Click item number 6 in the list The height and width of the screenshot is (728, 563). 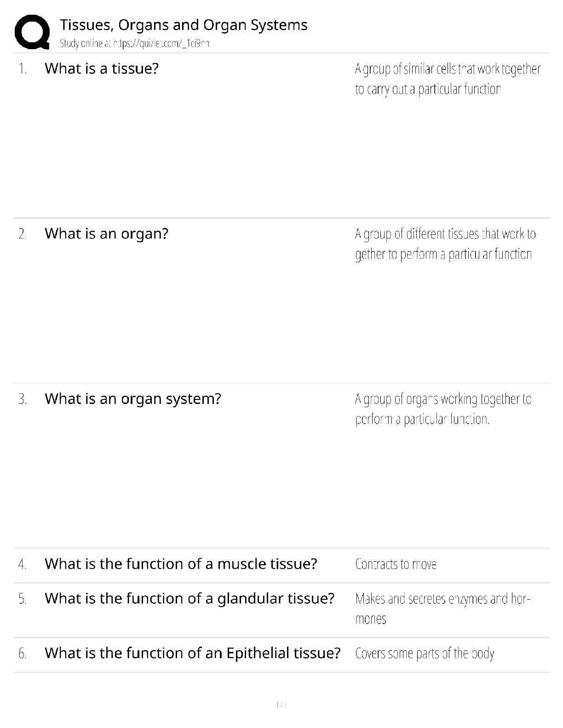(22, 653)
